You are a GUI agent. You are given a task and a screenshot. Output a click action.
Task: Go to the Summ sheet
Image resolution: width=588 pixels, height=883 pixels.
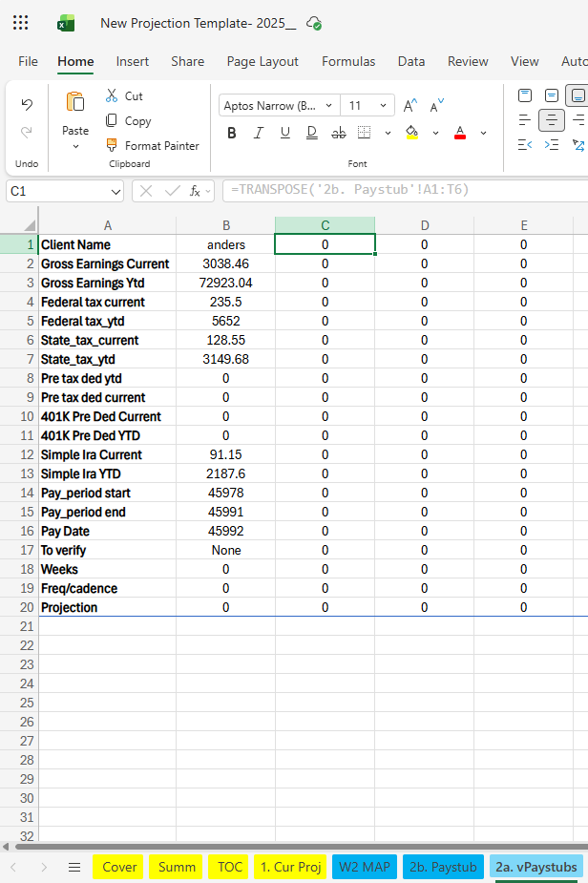(177, 867)
